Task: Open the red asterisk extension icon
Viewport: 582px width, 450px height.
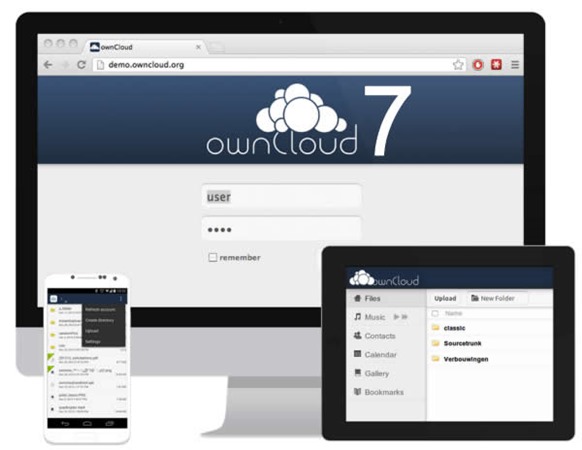Action: pyautogui.click(x=496, y=65)
